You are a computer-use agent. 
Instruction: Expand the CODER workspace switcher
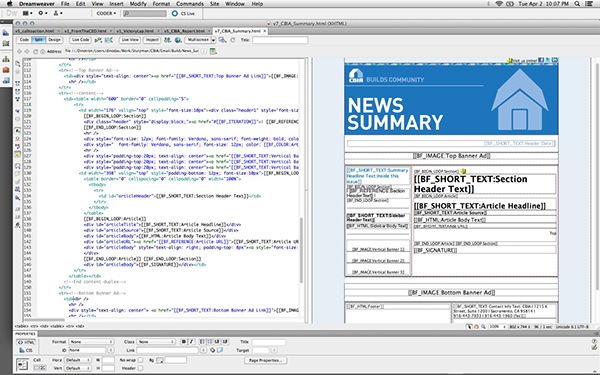(106, 13)
